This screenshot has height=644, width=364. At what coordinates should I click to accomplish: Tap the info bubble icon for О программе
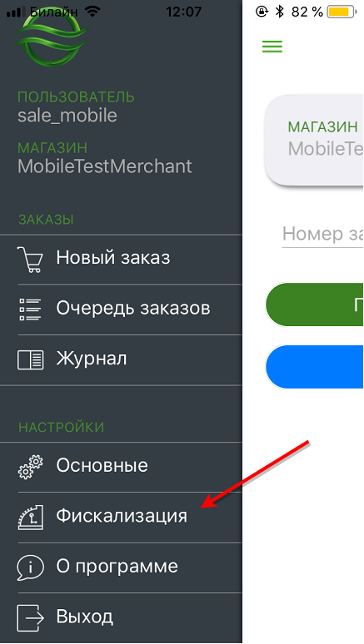coord(31,567)
